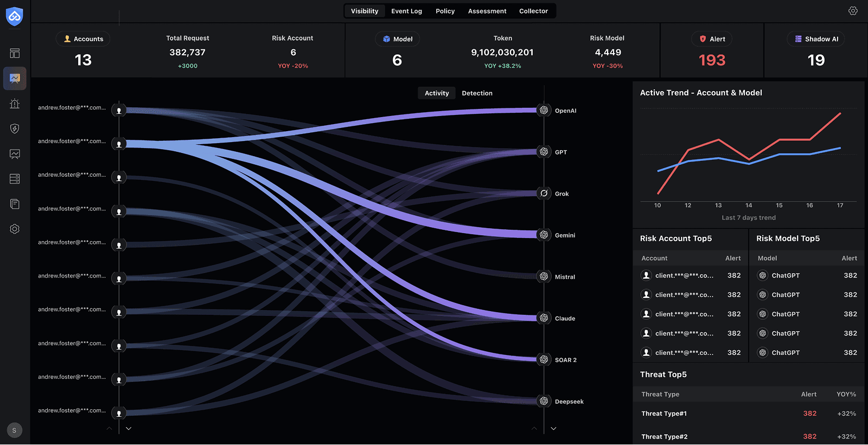Click day 17 on the trend chart axis
This screenshot has height=445, width=868.
[840, 205]
